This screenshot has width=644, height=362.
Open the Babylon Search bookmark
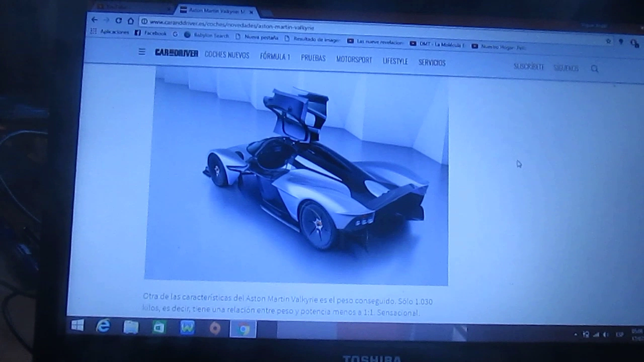coord(206,35)
